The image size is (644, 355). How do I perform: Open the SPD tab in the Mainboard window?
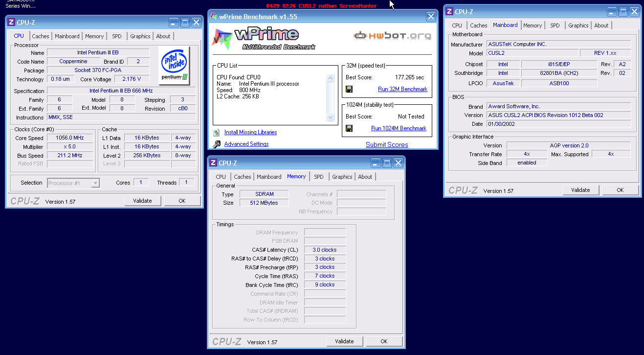555,25
